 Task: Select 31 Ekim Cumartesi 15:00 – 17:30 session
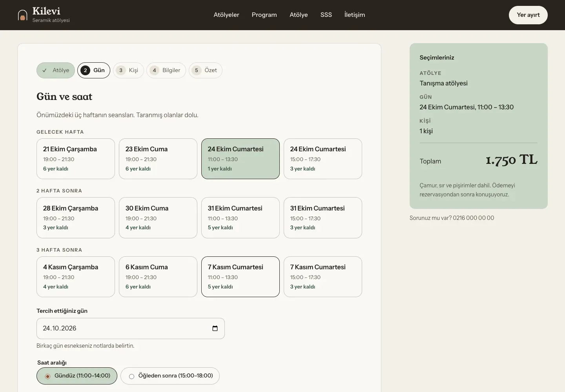click(x=323, y=218)
